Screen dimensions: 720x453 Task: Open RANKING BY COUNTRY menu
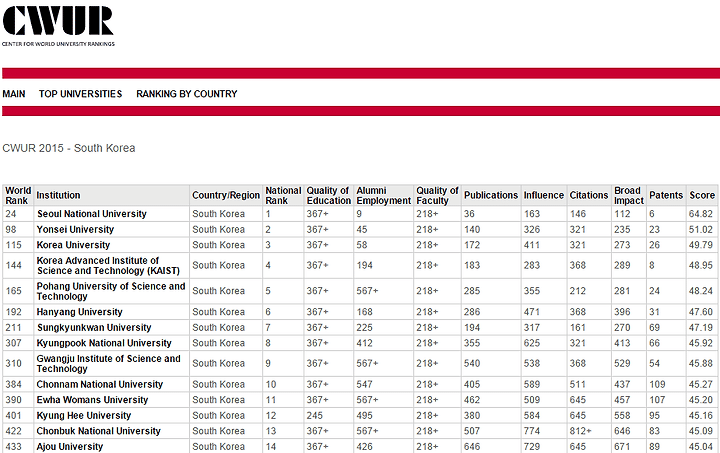pyautogui.click(x=186, y=94)
